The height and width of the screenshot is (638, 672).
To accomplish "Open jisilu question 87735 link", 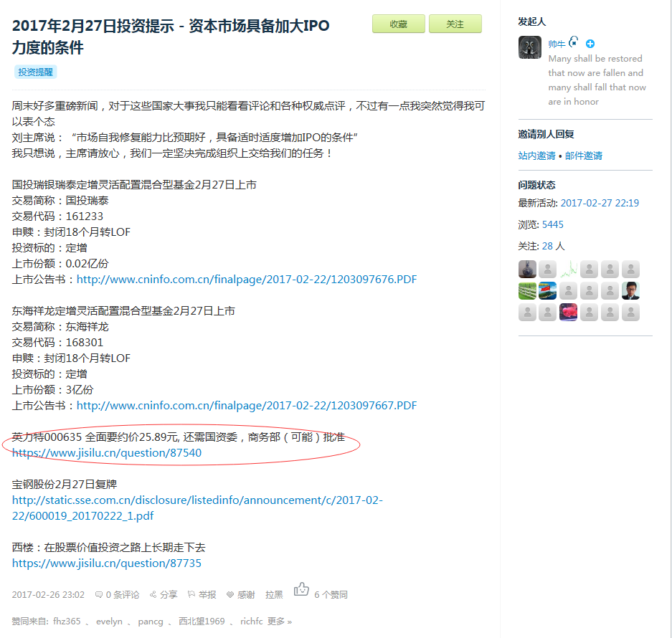I will [107, 563].
